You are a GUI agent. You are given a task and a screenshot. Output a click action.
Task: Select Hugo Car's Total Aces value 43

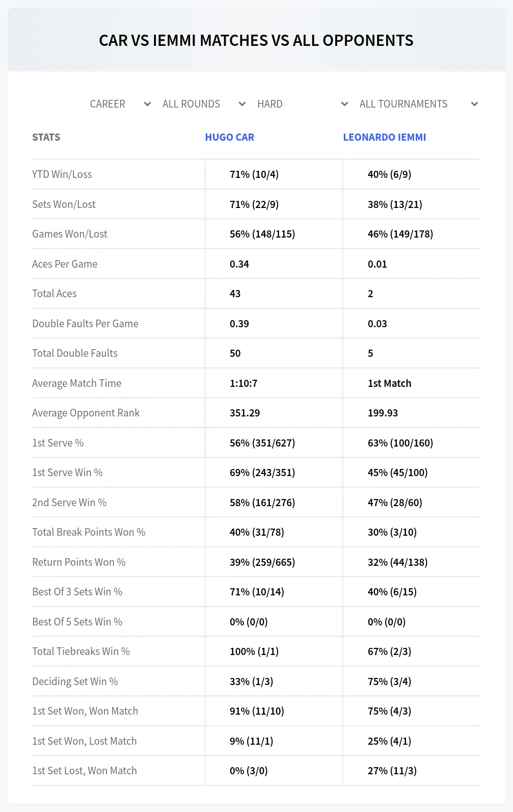235,294
